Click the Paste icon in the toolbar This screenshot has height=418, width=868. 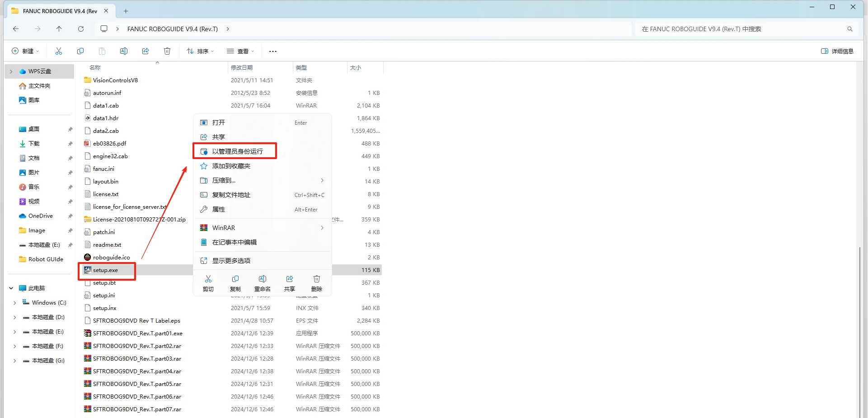(102, 51)
